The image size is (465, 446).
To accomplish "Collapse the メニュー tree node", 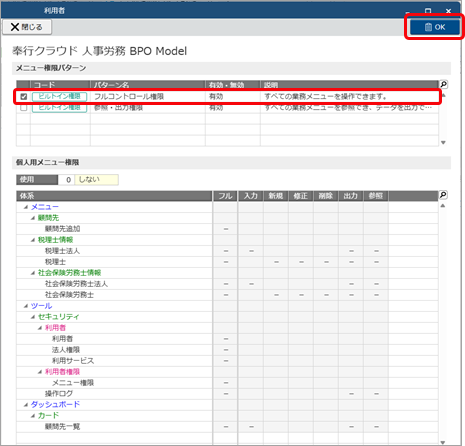I will point(26,207).
